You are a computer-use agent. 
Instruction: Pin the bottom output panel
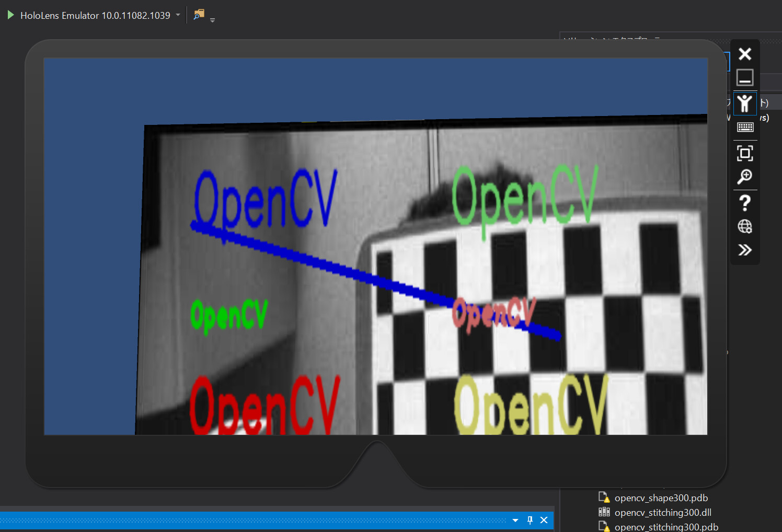530,520
